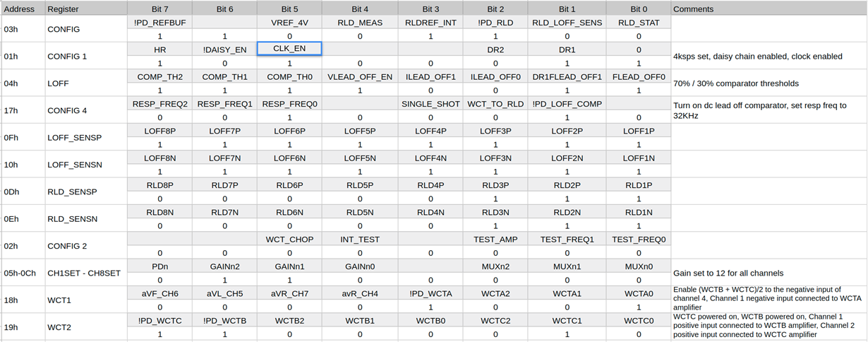
Task: Click the highlighted CLK_EN cell
Action: (289, 49)
